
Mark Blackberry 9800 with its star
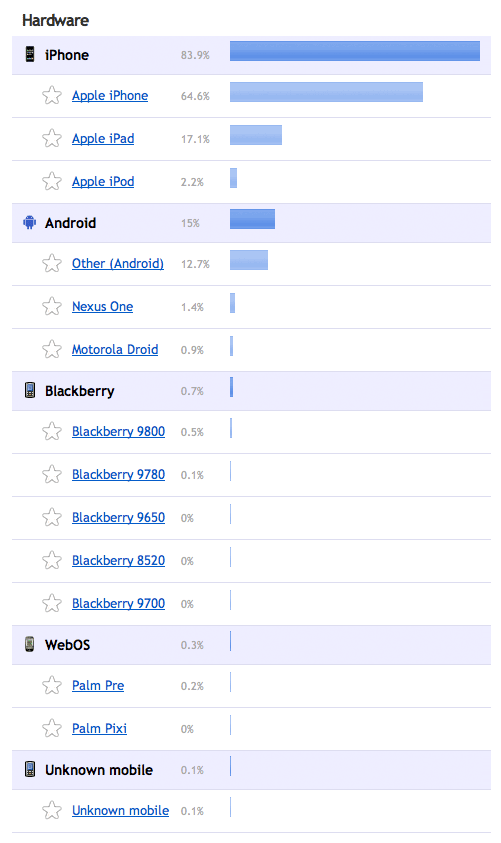(52, 431)
